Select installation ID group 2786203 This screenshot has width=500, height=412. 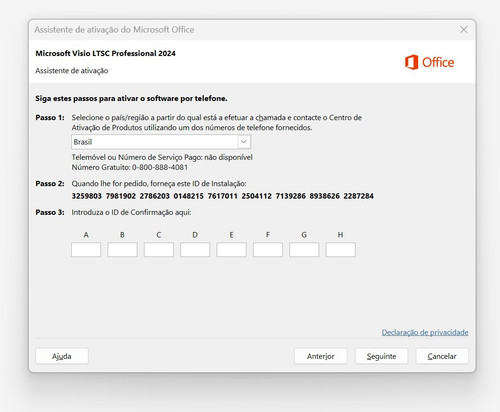(155, 196)
